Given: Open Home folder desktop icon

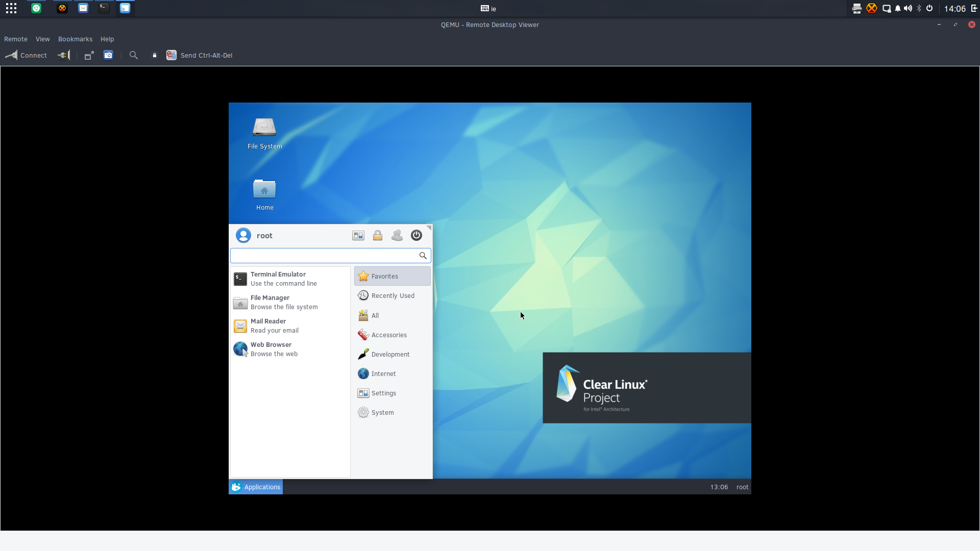Looking at the screenshot, I should tap(264, 195).
